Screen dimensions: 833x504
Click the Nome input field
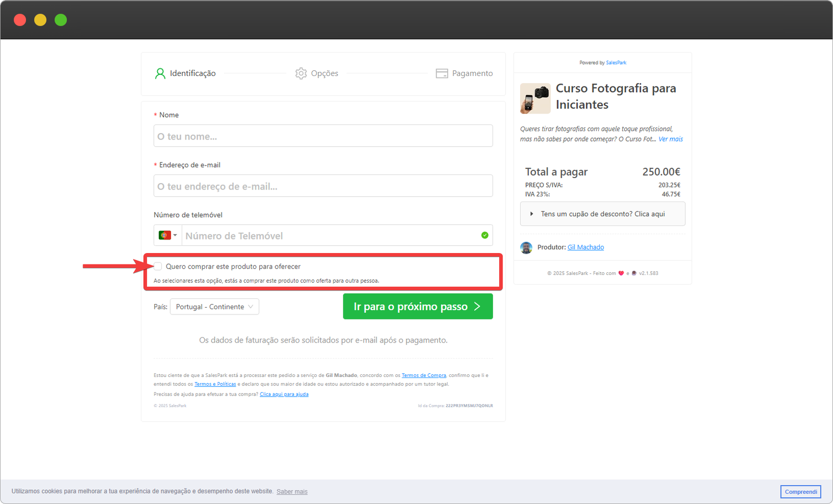point(323,136)
